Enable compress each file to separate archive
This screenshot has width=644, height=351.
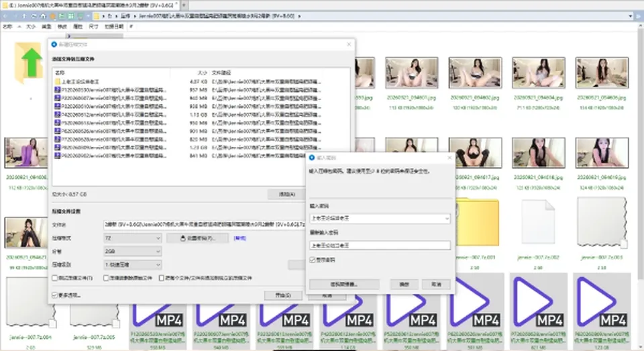pyautogui.click(x=162, y=279)
